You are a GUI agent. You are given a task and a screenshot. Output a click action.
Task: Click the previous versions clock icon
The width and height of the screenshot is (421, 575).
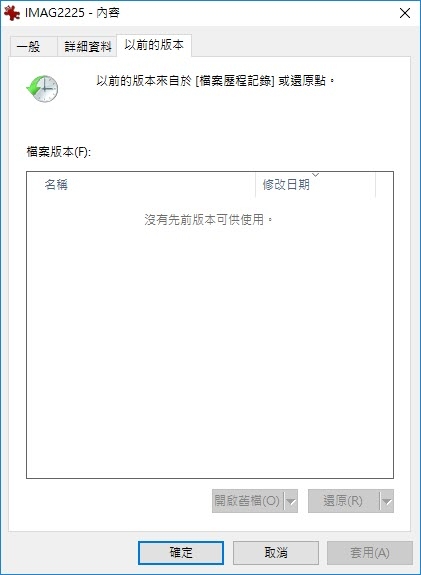click(x=43, y=89)
